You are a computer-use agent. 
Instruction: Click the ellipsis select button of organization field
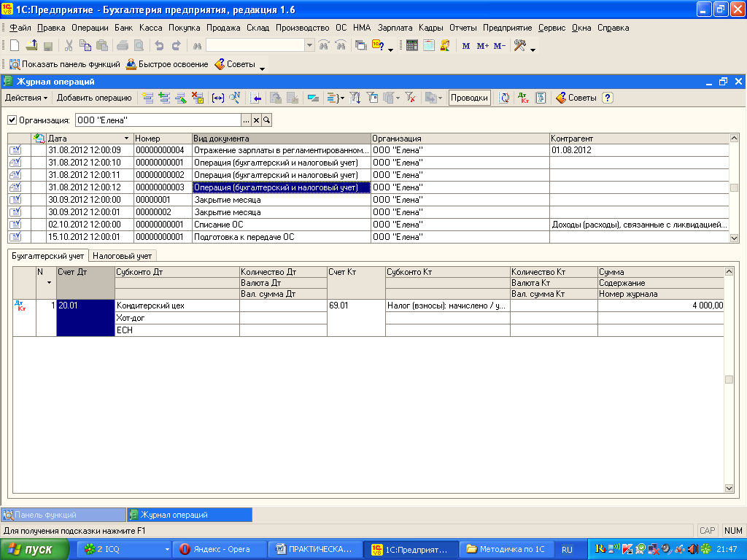pos(246,120)
